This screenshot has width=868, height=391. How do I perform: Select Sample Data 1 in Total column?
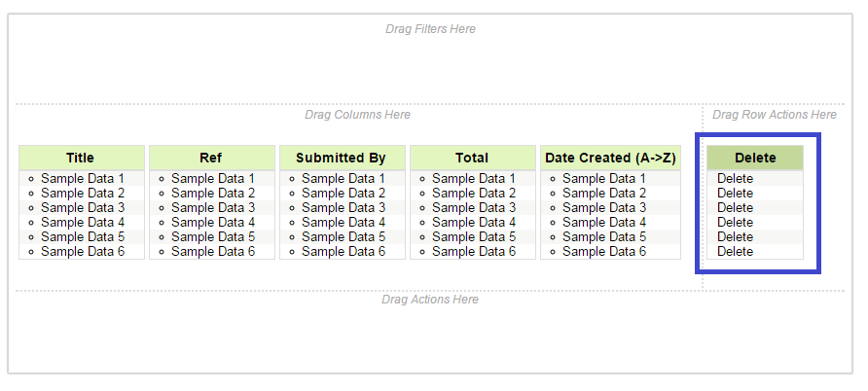click(x=474, y=179)
